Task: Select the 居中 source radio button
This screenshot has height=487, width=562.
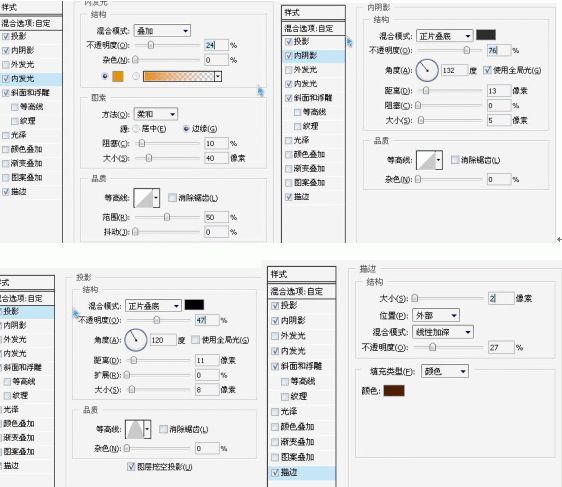Action: click(x=136, y=129)
